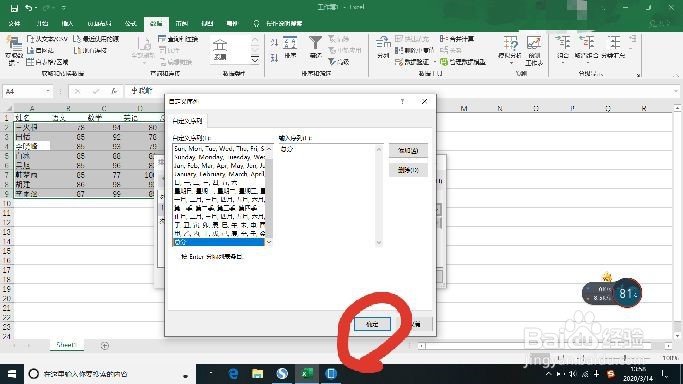This screenshot has height=384, width=683.
Task: Click Sort descending Z-A icon
Action: 274,57
